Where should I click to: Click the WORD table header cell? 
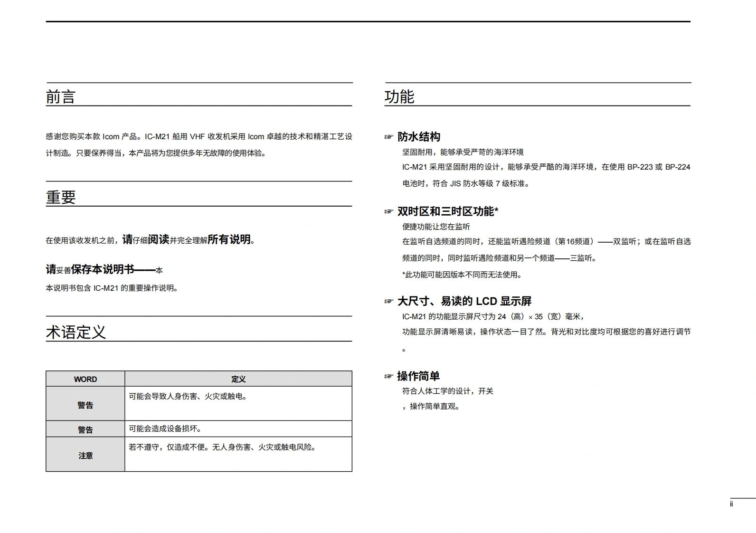[85, 379]
